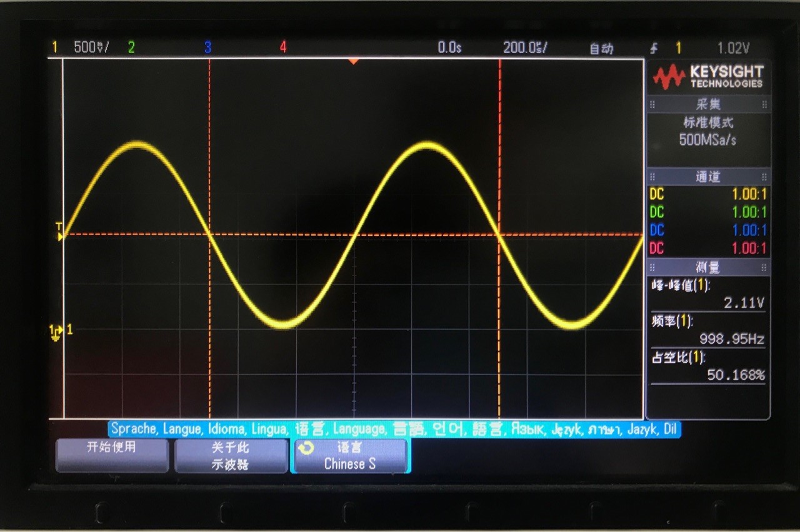
Task: Toggle the 自动 trigger mode label
Action: pos(601,49)
